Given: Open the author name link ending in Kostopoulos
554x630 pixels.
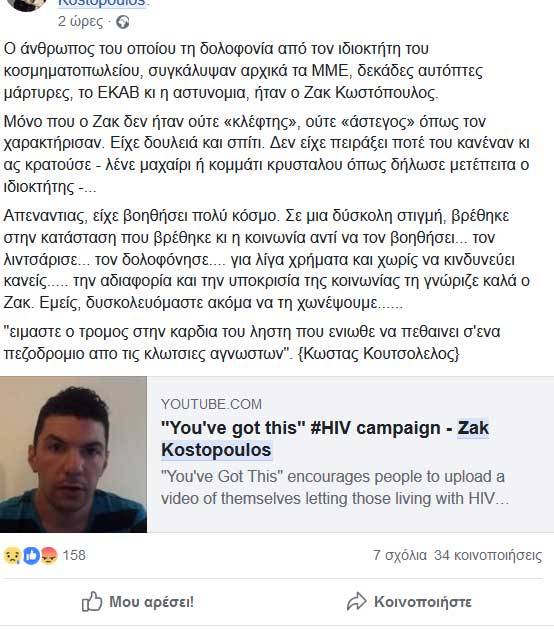Looking at the screenshot, I should coord(101,3).
